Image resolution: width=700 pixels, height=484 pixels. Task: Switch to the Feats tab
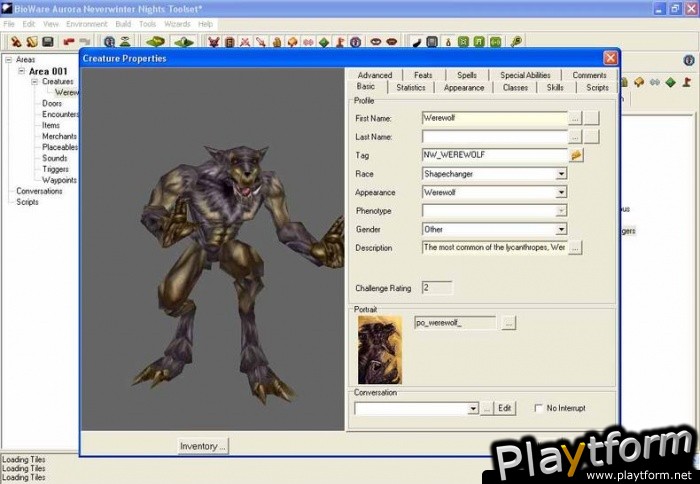[423, 75]
